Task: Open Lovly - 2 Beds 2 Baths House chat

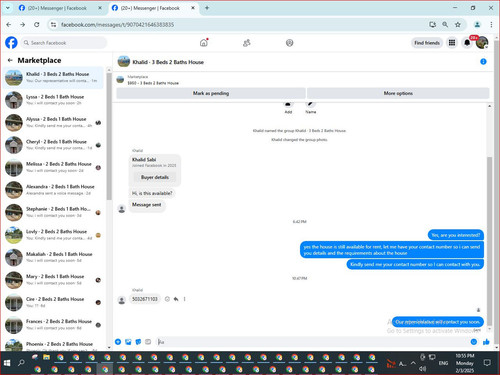Action: pyautogui.click(x=53, y=235)
